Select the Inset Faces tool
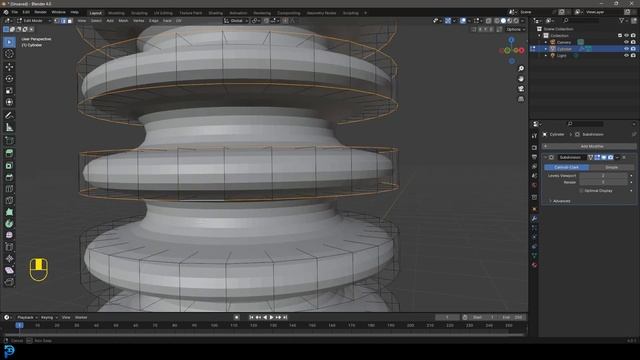The image size is (640, 360). pyautogui.click(x=9, y=165)
